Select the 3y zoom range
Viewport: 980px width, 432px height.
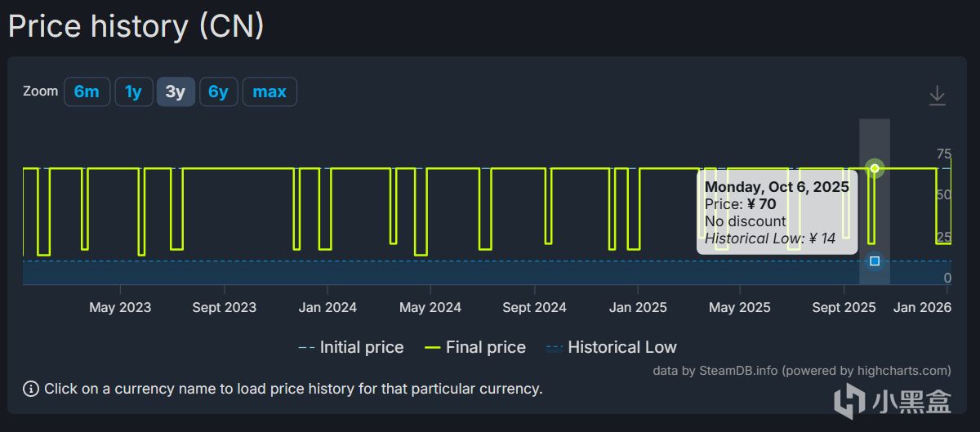pos(176,91)
